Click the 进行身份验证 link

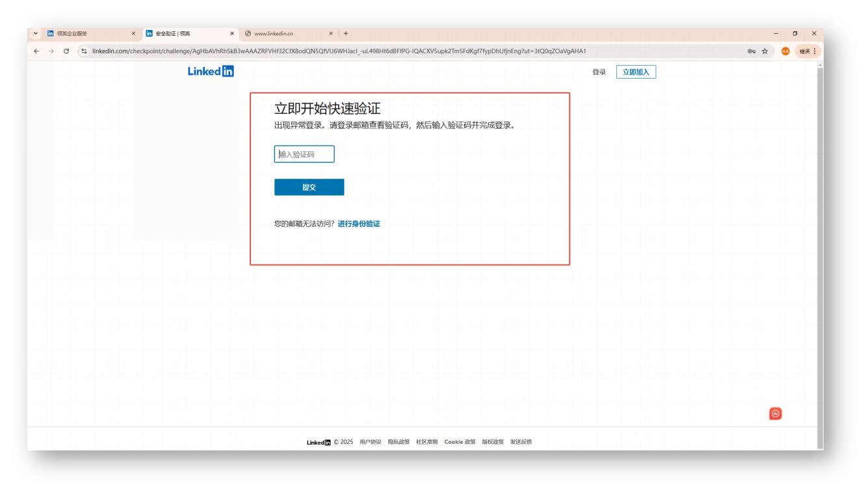click(358, 224)
